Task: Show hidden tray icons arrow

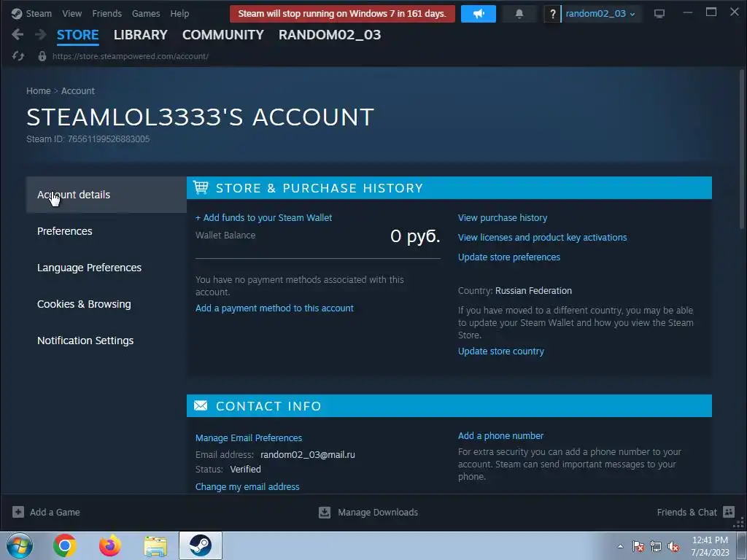Action: 620,546
